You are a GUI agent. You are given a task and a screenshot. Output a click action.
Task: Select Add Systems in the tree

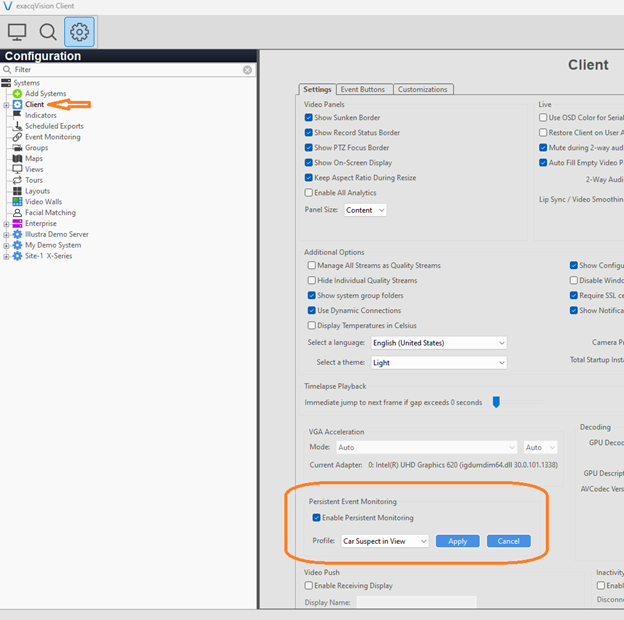[x=45, y=93]
